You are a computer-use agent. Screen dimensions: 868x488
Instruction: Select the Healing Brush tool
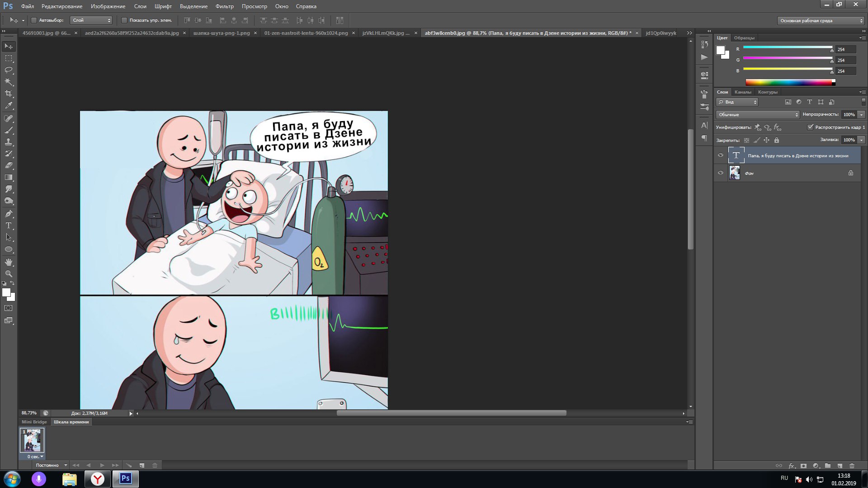pyautogui.click(x=9, y=118)
